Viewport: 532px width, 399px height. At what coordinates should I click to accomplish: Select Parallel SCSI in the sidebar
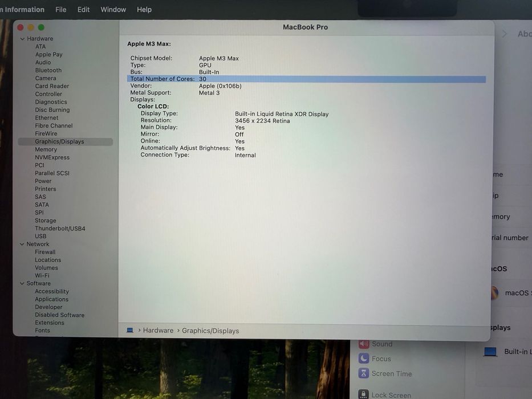tap(52, 173)
